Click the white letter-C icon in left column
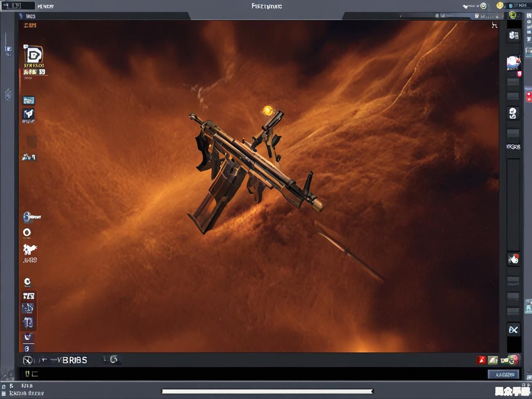Image resolution: width=532 pixels, height=399 pixels. pyautogui.click(x=27, y=282)
